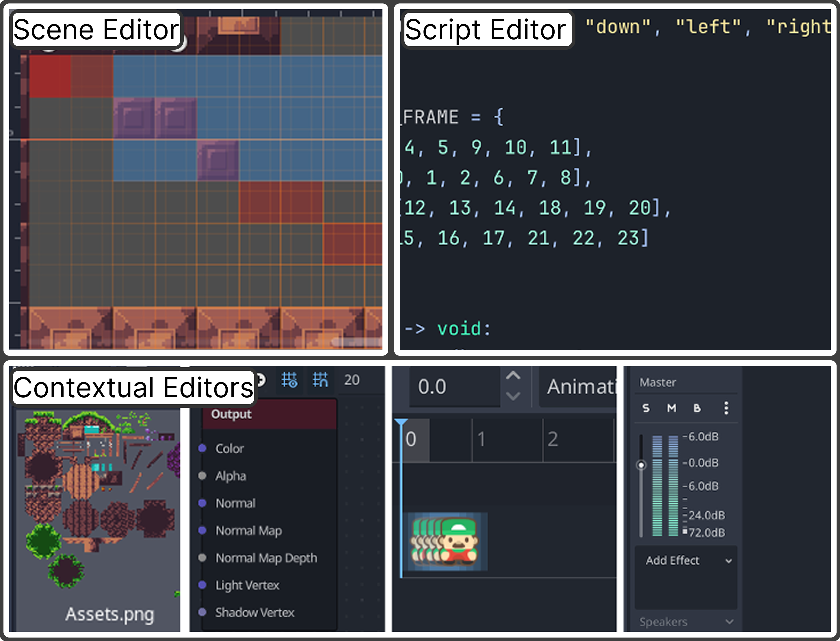The width and height of the screenshot is (840, 641).
Task: Click the Shadow Vertex port dot
Action: pyautogui.click(x=202, y=612)
